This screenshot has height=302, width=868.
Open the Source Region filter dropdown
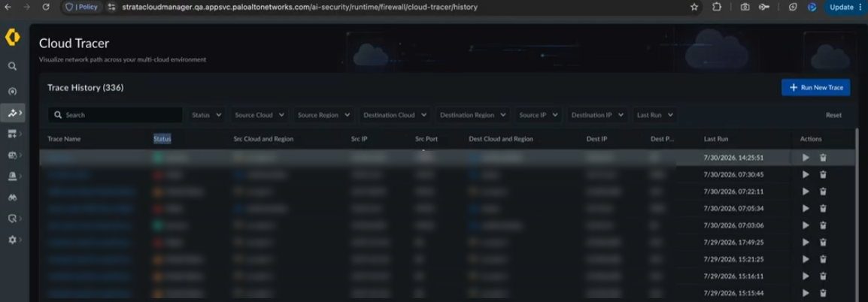[x=324, y=115]
